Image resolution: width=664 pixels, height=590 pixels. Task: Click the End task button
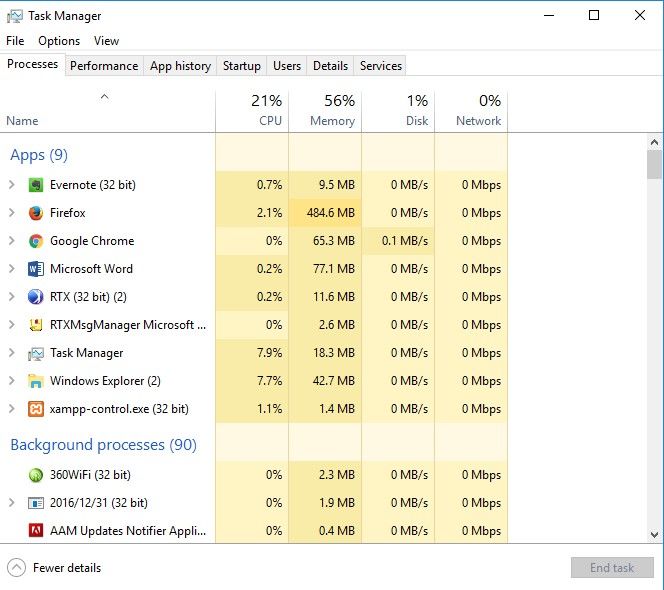(x=612, y=568)
